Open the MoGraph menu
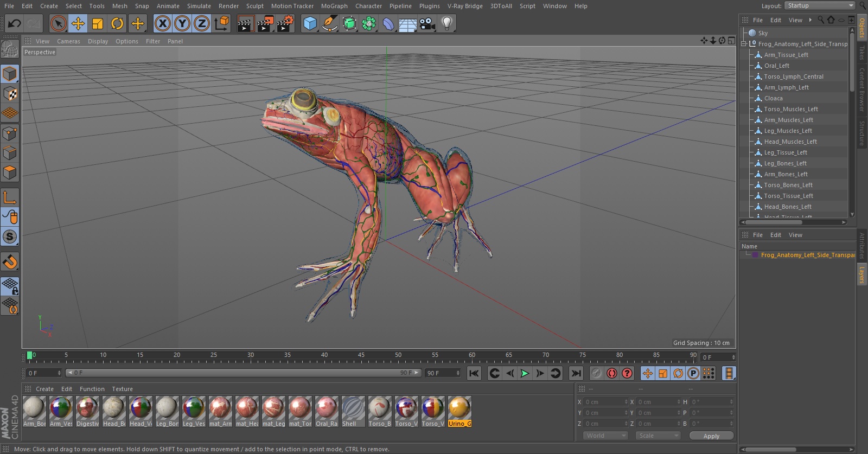Viewport: 868px width, 454px height. click(334, 6)
